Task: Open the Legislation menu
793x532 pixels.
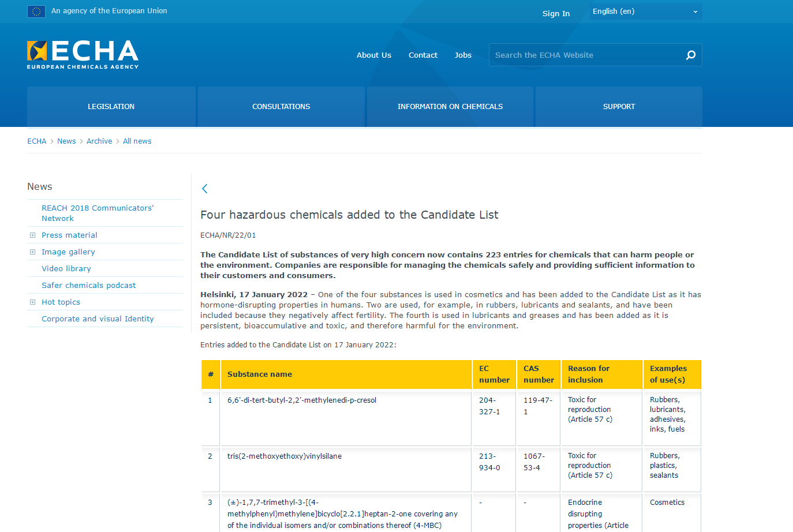Action: tap(111, 107)
